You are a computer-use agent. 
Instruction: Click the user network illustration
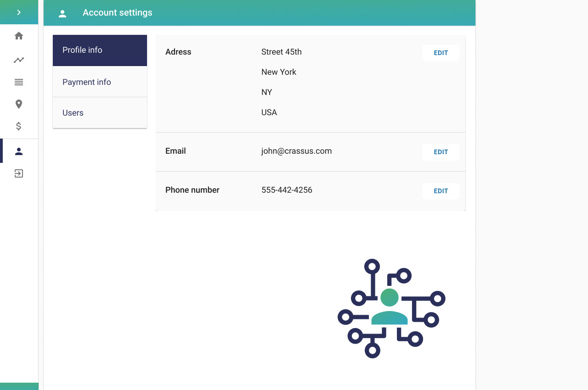point(391,308)
